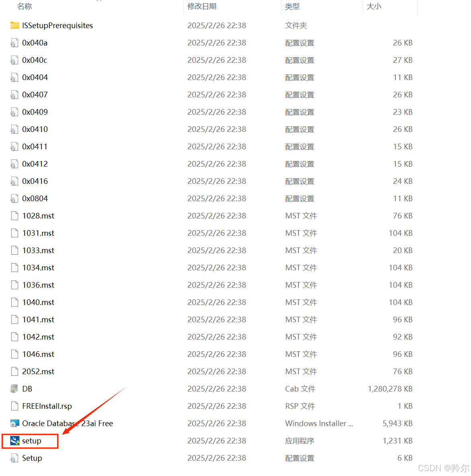Click the 24 KB size value
Screen dimensions: 471x476
[403, 181]
